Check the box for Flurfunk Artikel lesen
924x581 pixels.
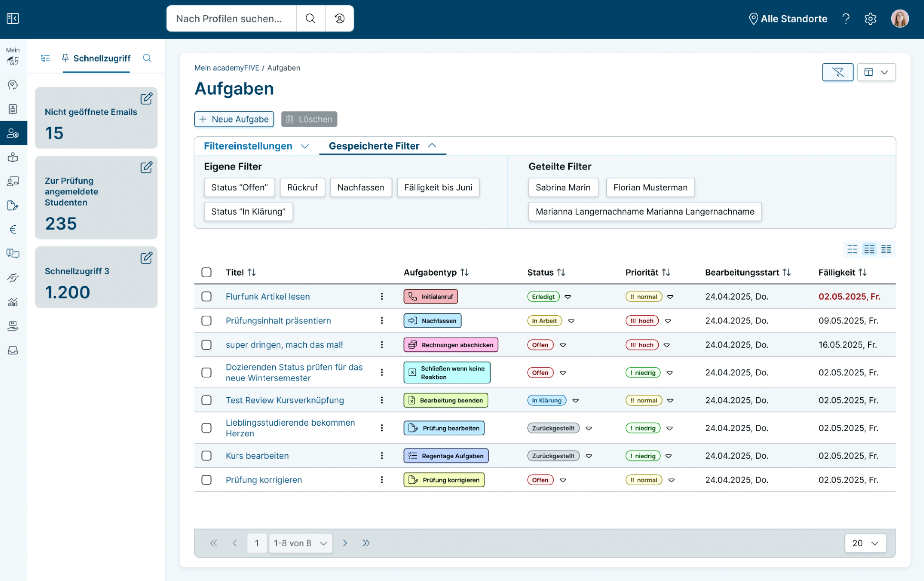[x=206, y=297]
